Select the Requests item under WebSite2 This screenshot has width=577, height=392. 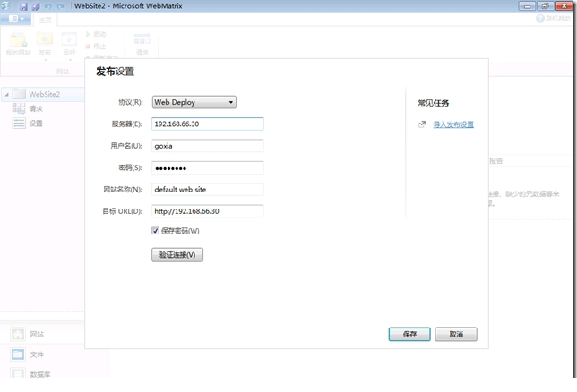click(x=27, y=109)
